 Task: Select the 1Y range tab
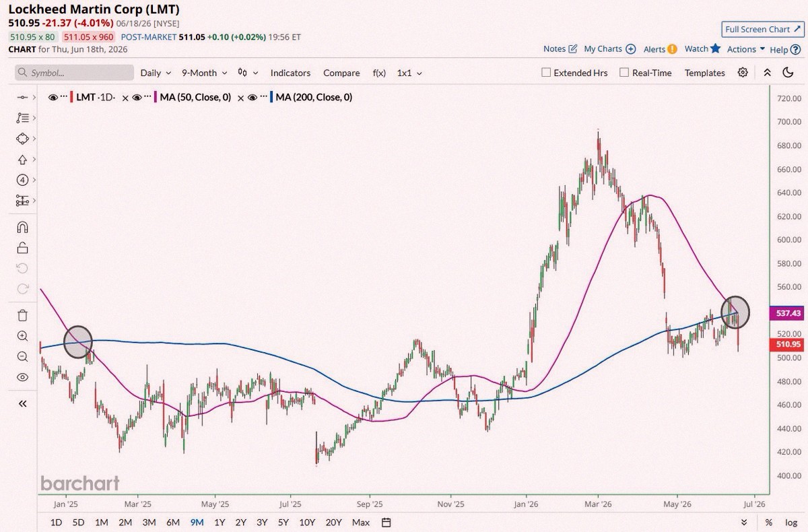coord(220,523)
